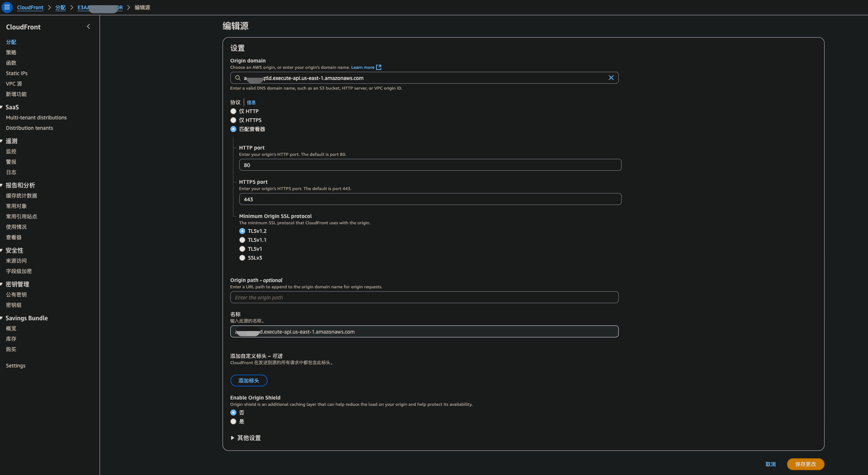Select the 仅 HTTPS protocol radio button

coord(233,120)
